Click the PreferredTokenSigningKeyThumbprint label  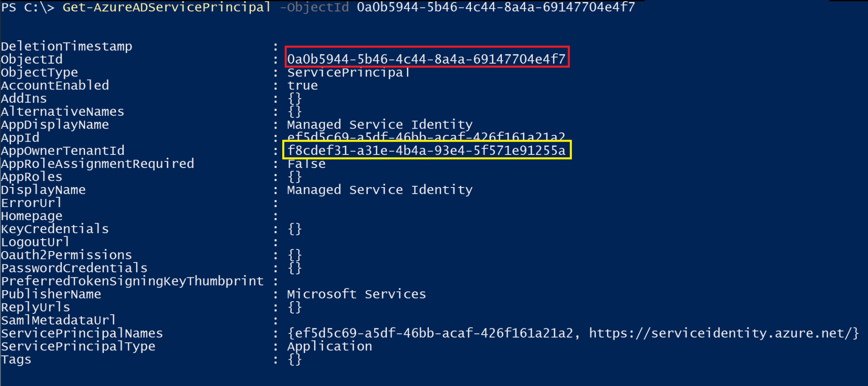tap(132, 281)
